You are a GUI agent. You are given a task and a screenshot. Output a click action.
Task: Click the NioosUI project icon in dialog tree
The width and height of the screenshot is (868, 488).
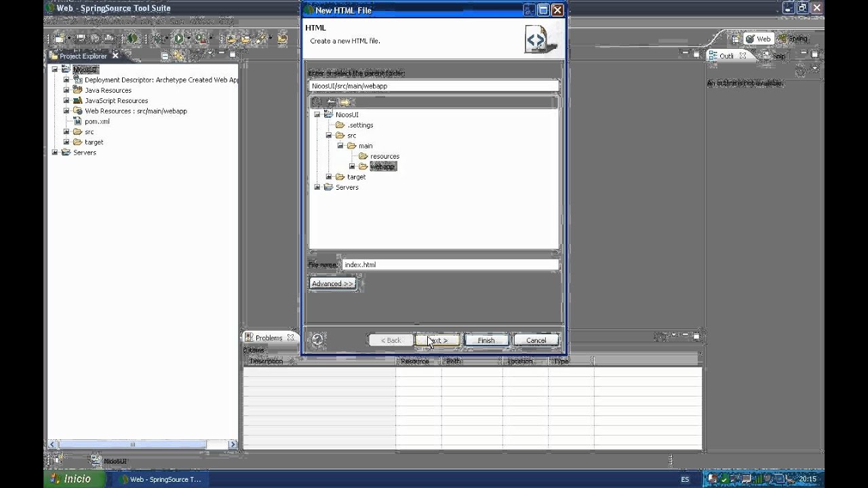[x=328, y=115]
